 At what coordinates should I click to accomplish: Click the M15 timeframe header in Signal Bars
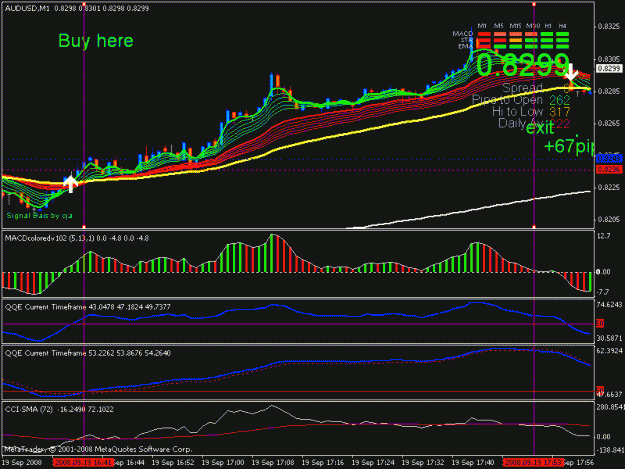coord(515,26)
